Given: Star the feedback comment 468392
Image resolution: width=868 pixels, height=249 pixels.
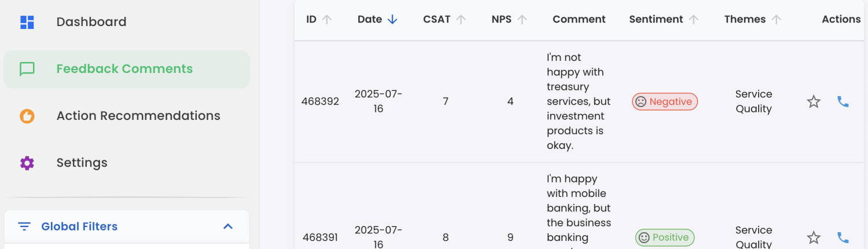Looking at the screenshot, I should pyautogui.click(x=814, y=102).
